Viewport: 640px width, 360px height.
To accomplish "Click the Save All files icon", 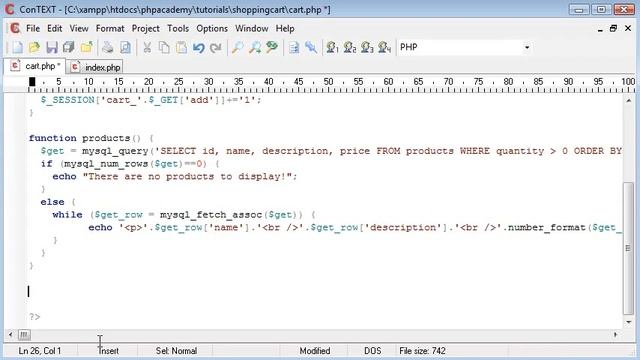I will tap(69, 47).
